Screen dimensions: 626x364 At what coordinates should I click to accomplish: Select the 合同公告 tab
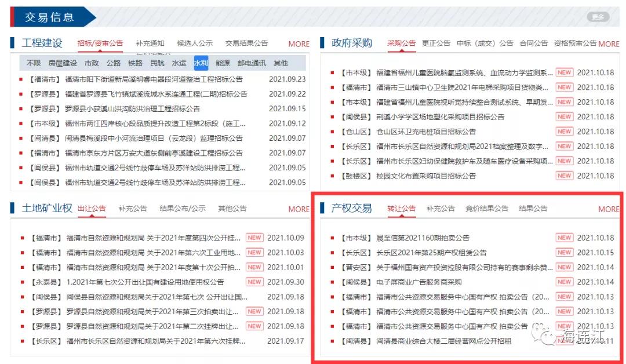533,43
